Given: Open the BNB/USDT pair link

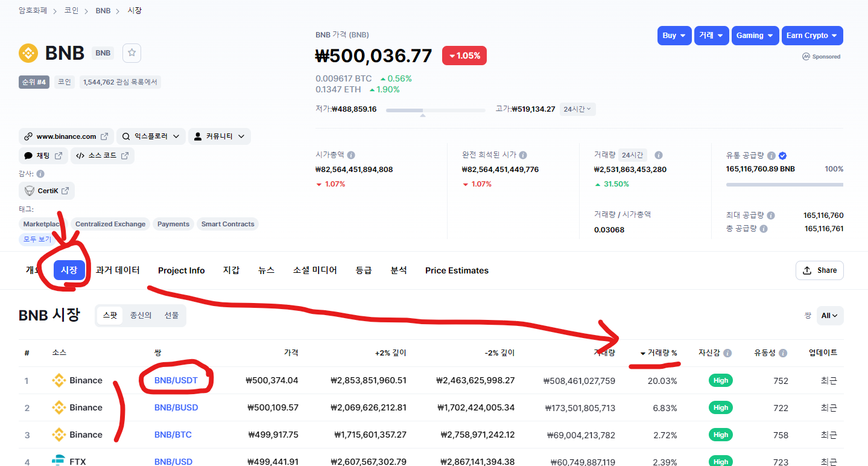Looking at the screenshot, I should pos(177,380).
